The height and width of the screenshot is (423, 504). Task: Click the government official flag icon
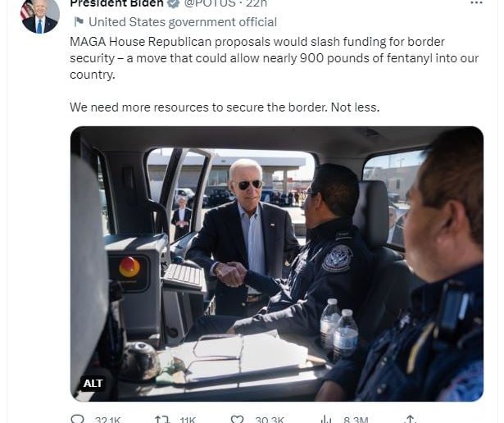[79, 22]
